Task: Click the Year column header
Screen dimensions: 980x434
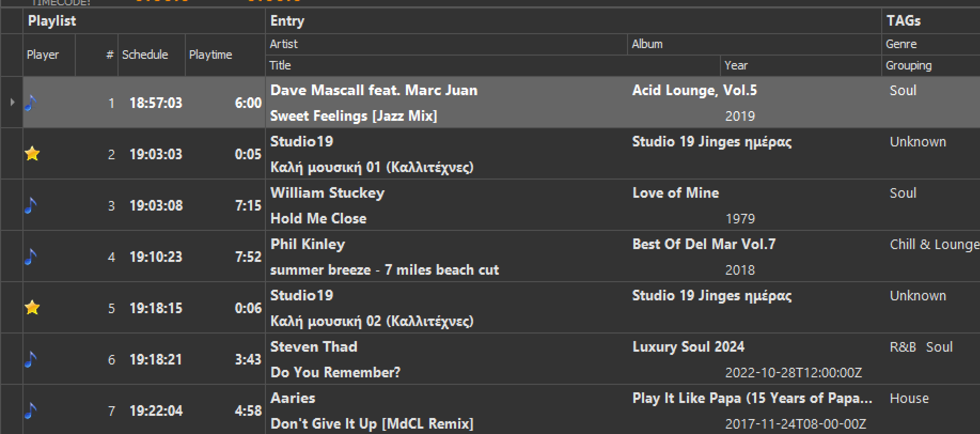Action: click(x=736, y=66)
